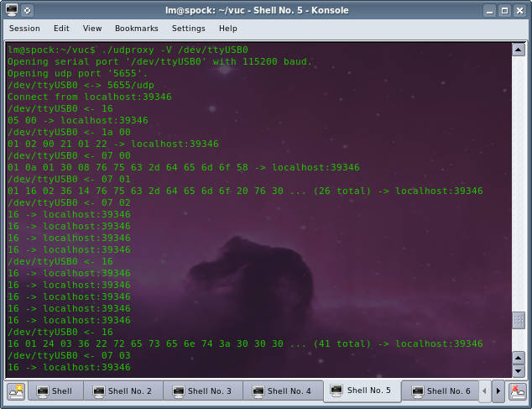This screenshot has width=532, height=409.
Task: Click the 'Opening serial port' output line
Action: pyautogui.click(x=159, y=61)
